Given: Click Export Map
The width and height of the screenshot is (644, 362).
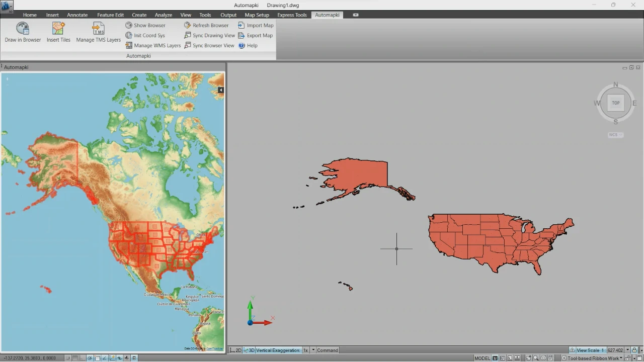Looking at the screenshot, I should click(256, 35).
